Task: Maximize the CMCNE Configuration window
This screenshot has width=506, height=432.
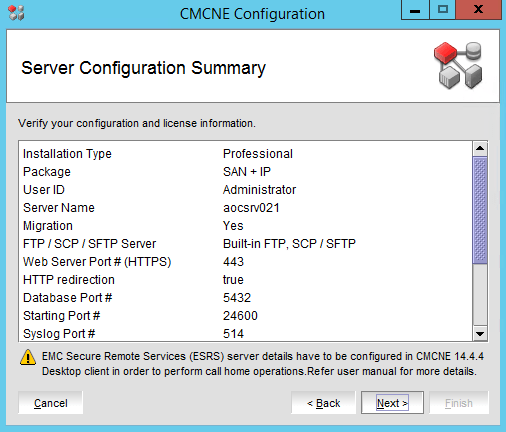Action: (442, 10)
